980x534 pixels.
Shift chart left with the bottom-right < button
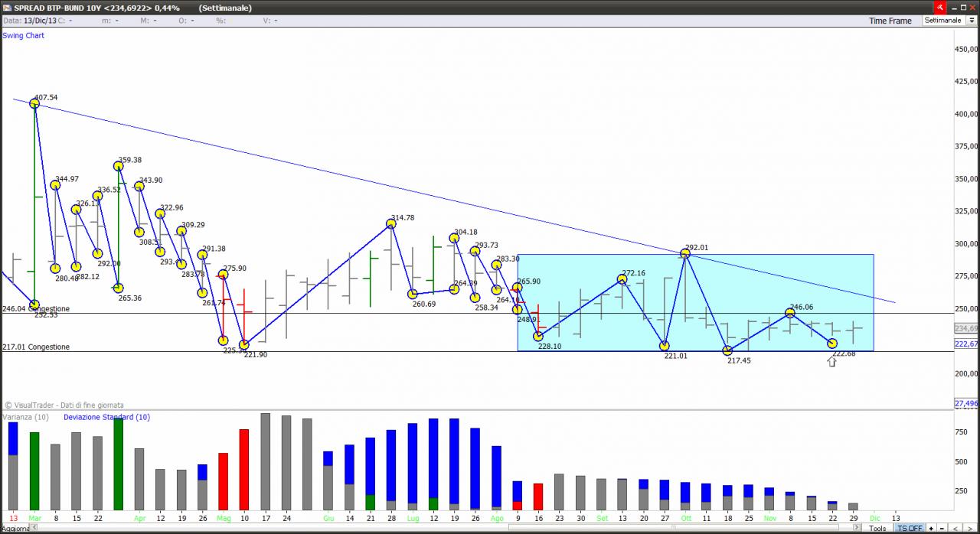click(x=955, y=528)
